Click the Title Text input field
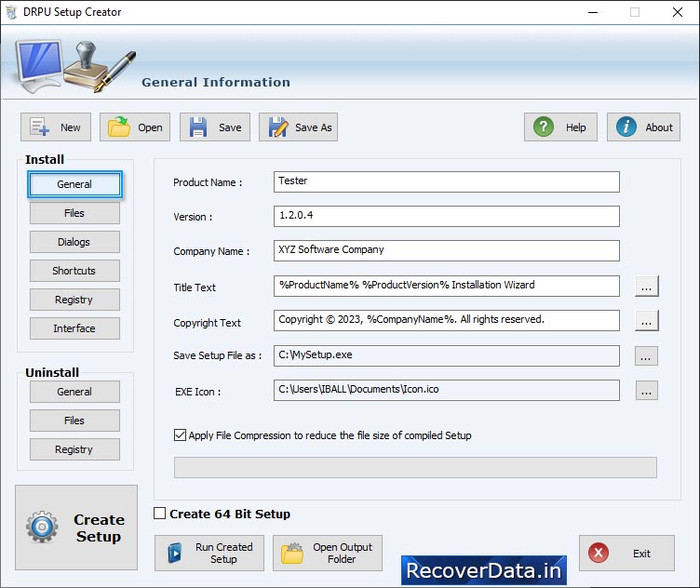 tap(447, 286)
